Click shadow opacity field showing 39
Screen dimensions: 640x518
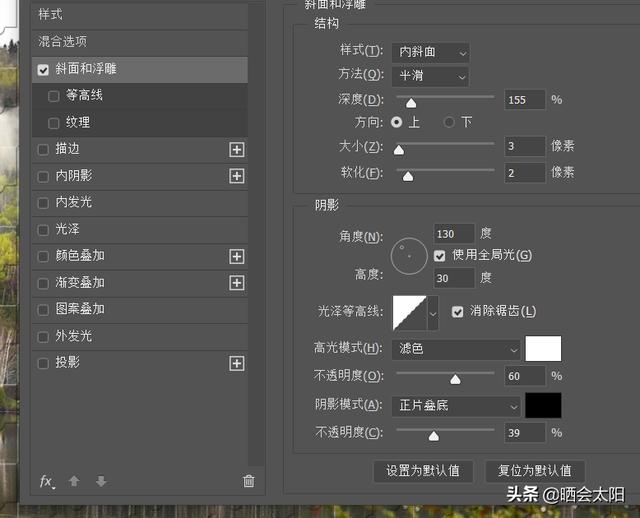pos(525,433)
